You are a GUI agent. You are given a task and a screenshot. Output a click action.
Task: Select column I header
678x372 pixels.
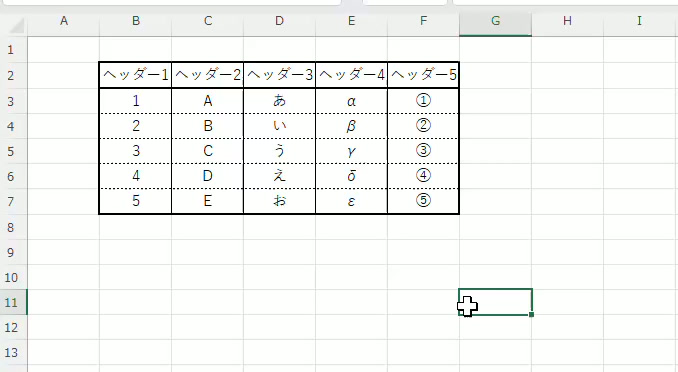(x=639, y=21)
